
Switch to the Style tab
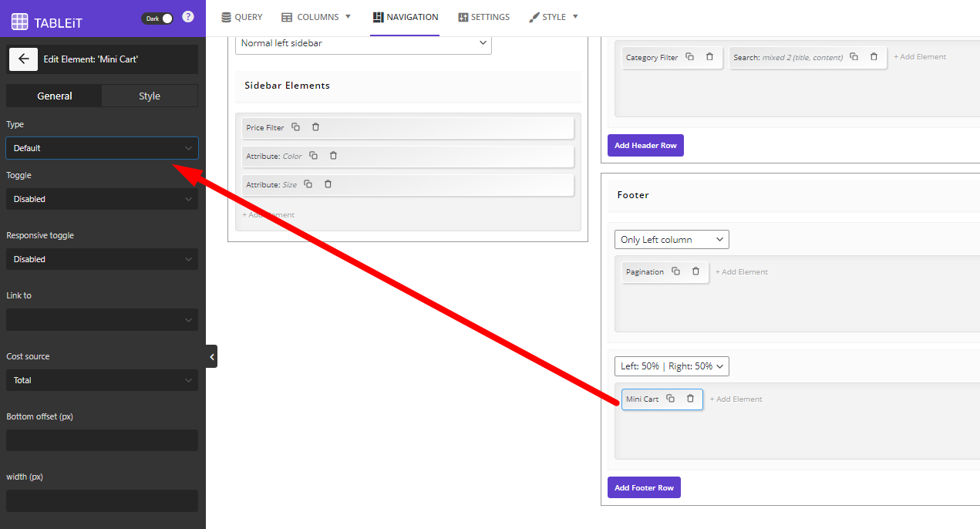coord(150,96)
